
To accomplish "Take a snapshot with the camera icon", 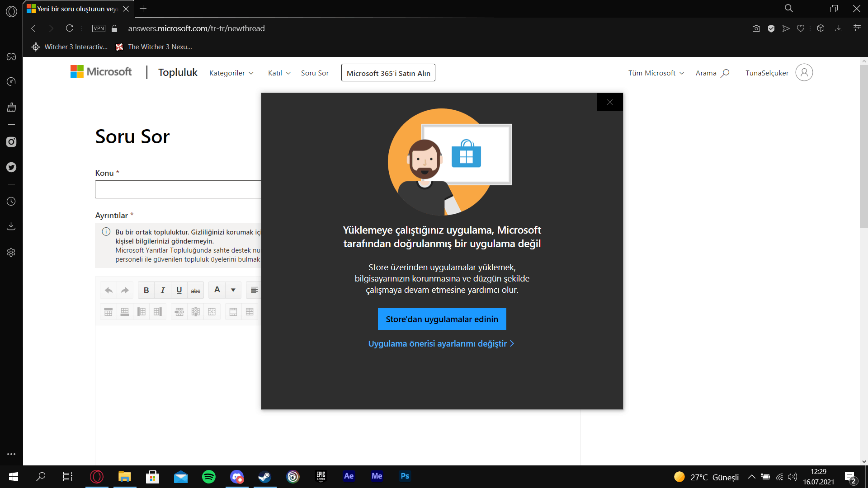I will tap(756, 28).
